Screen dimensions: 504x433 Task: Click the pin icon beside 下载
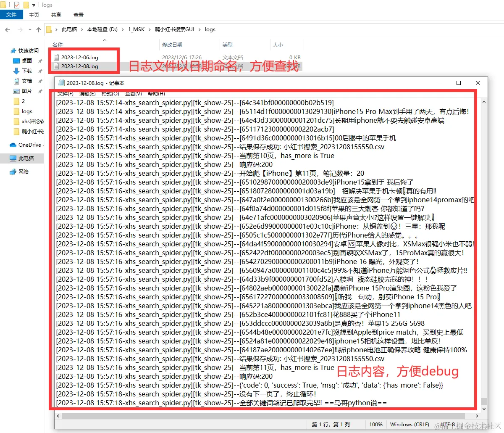click(40, 71)
